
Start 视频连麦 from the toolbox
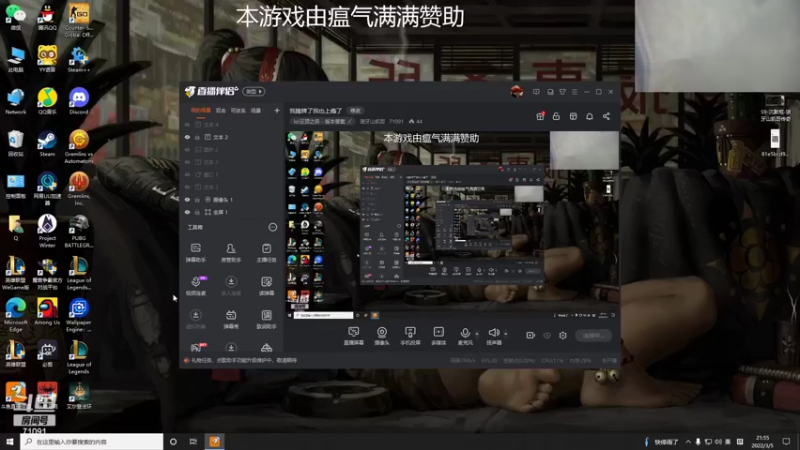[x=195, y=286]
